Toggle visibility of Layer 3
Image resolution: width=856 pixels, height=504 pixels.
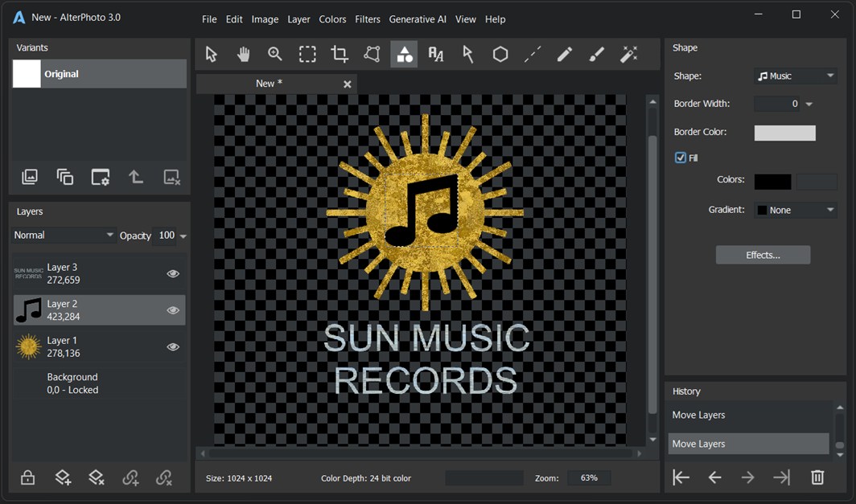pos(173,273)
